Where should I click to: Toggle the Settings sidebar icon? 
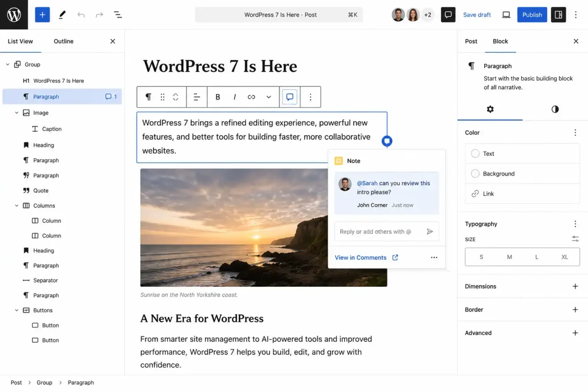(x=559, y=15)
